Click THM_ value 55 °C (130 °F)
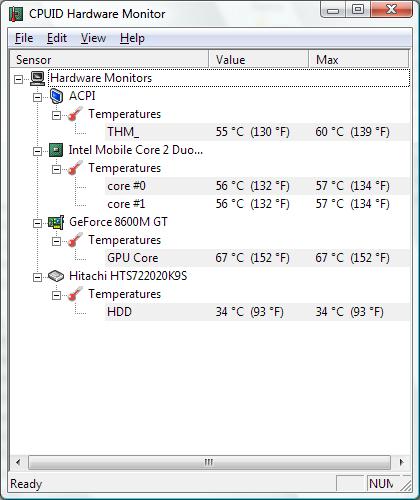The height and width of the screenshot is (500, 420). point(252,132)
